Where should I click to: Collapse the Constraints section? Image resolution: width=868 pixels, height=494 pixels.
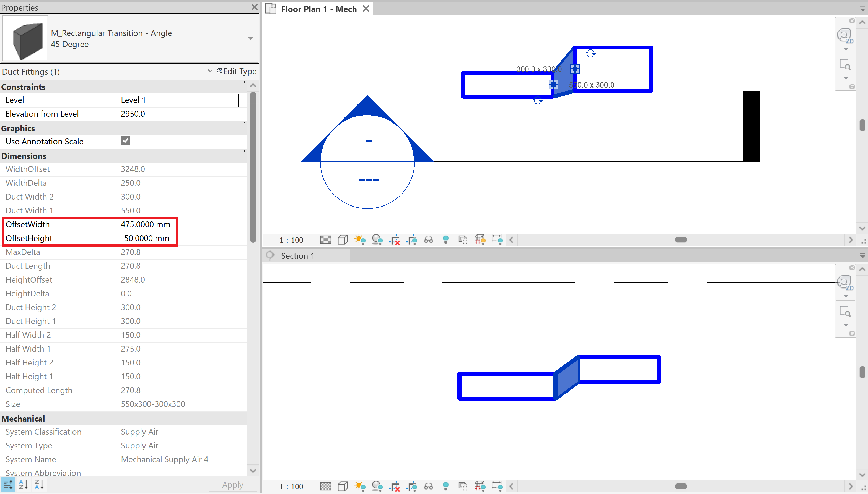pyautogui.click(x=244, y=83)
